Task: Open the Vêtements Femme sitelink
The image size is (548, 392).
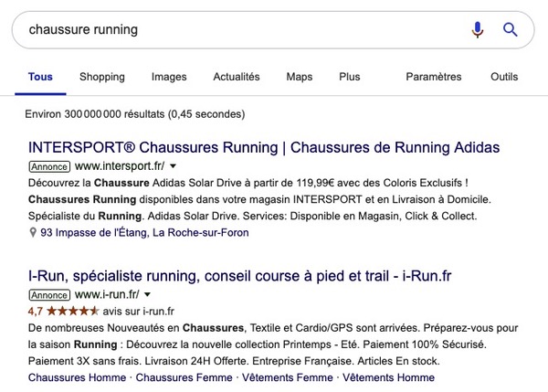Action: tap(288, 377)
